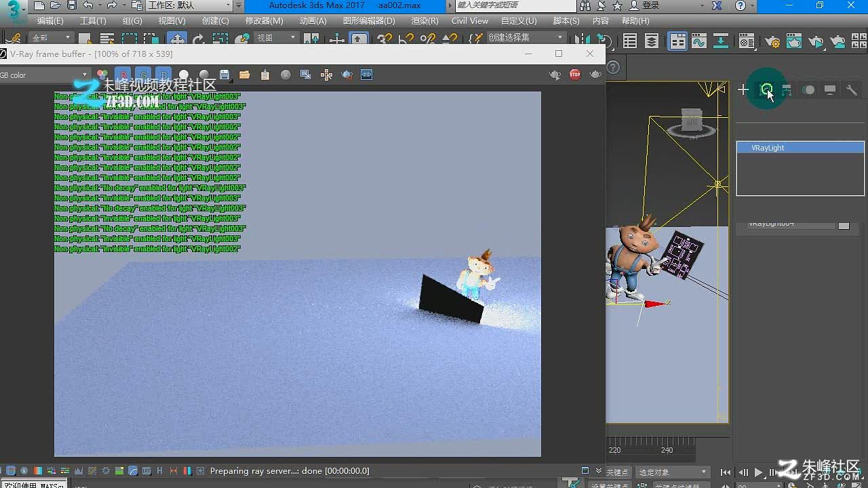Select VRayLight in the modifier stack
Viewport: 868px width, 488px height.
(x=800, y=148)
